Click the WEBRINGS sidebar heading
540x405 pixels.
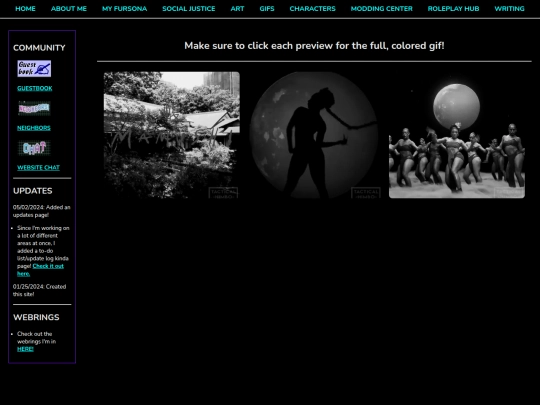36,317
